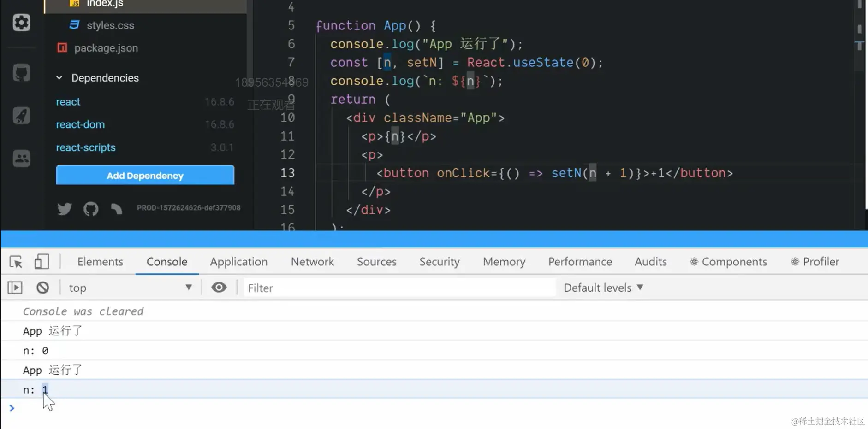Open the Network tab
The height and width of the screenshot is (429, 868).
(x=312, y=262)
